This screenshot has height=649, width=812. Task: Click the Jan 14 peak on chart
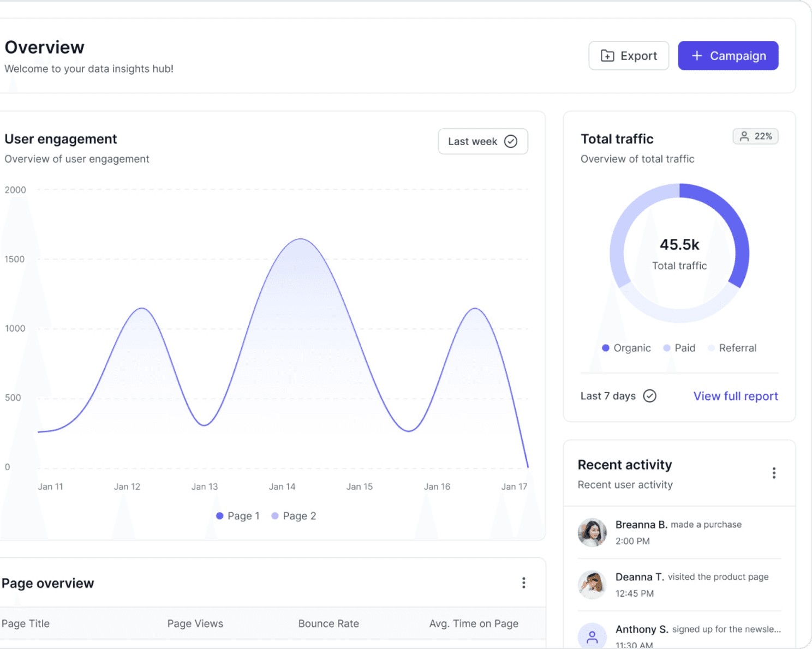pos(301,239)
